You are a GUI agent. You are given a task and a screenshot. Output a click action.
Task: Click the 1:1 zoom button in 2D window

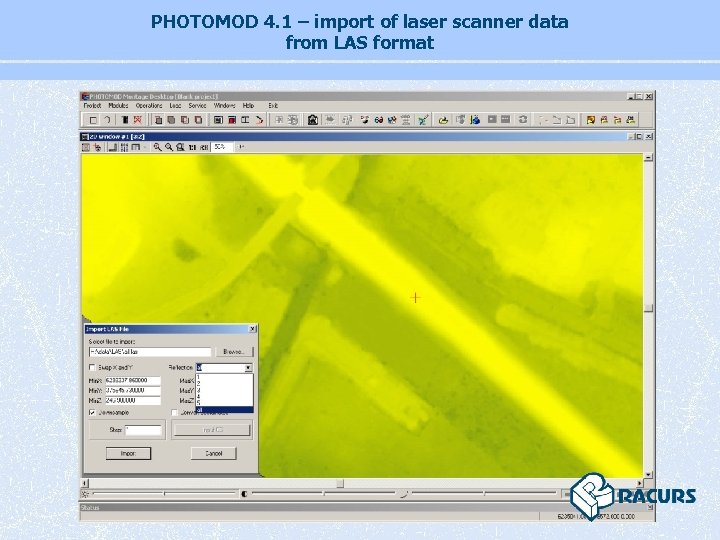tap(192, 147)
